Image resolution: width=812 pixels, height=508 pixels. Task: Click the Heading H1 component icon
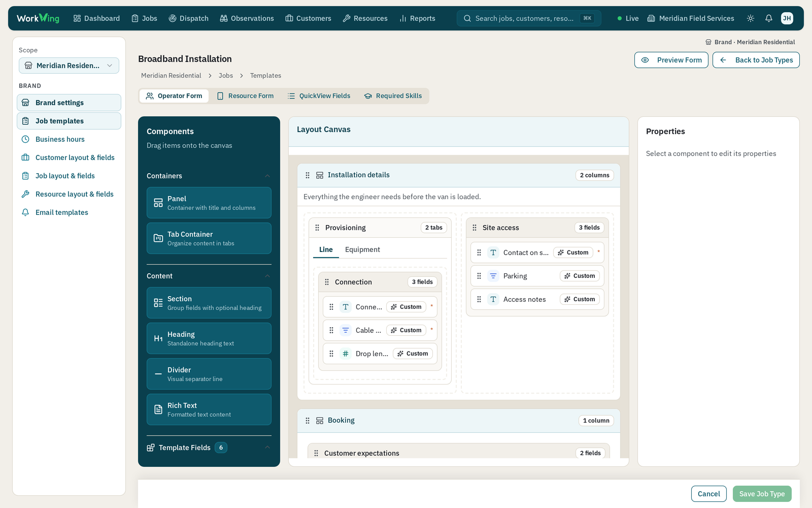pos(158,338)
